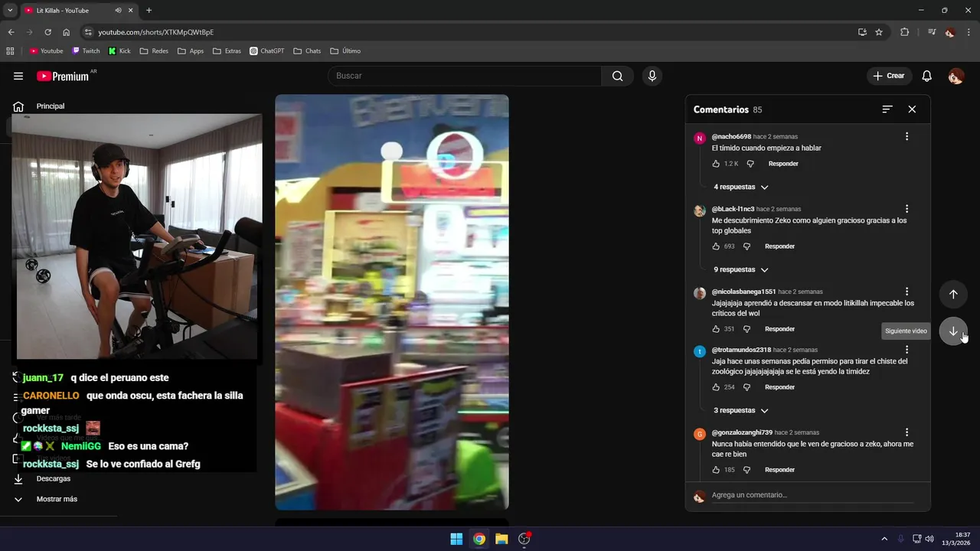The height and width of the screenshot is (551, 980).
Task: Click the Buscar search field
Action: click(465, 76)
